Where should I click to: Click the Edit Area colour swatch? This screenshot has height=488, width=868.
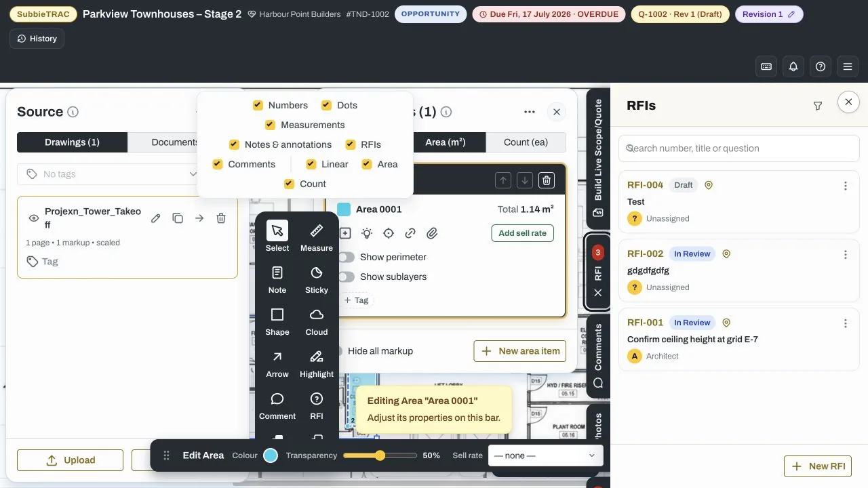[x=271, y=455]
